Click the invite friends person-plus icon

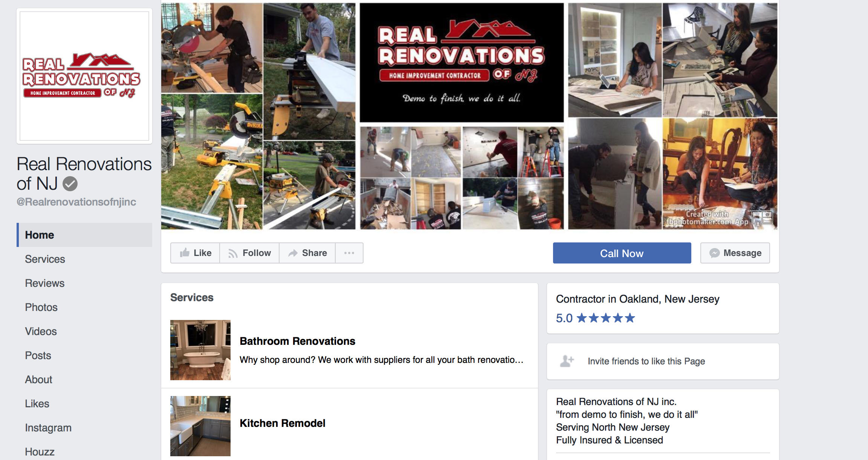[567, 361]
